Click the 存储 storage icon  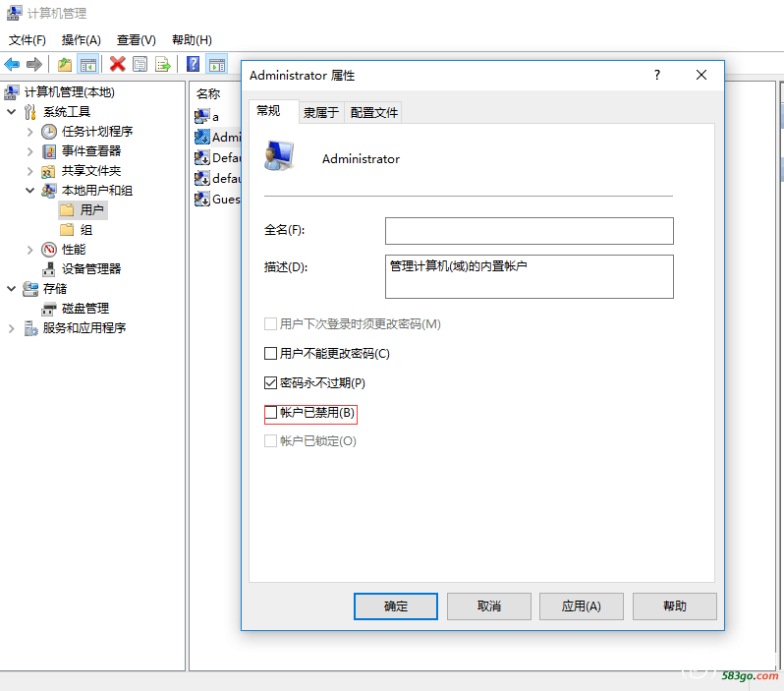click(x=30, y=289)
